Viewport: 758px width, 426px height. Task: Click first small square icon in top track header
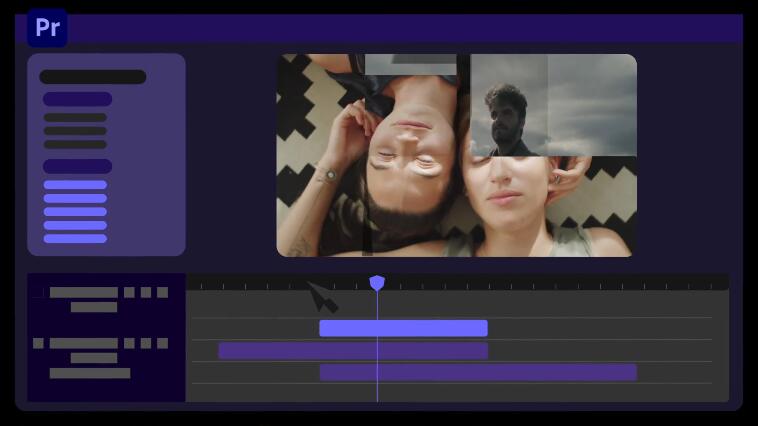point(129,292)
